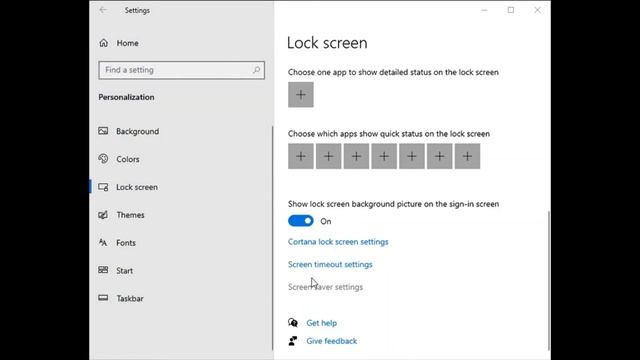Go to Home in Settings sidebar
Image resolution: width=640 pixels, height=360 pixels.
pyautogui.click(x=127, y=43)
